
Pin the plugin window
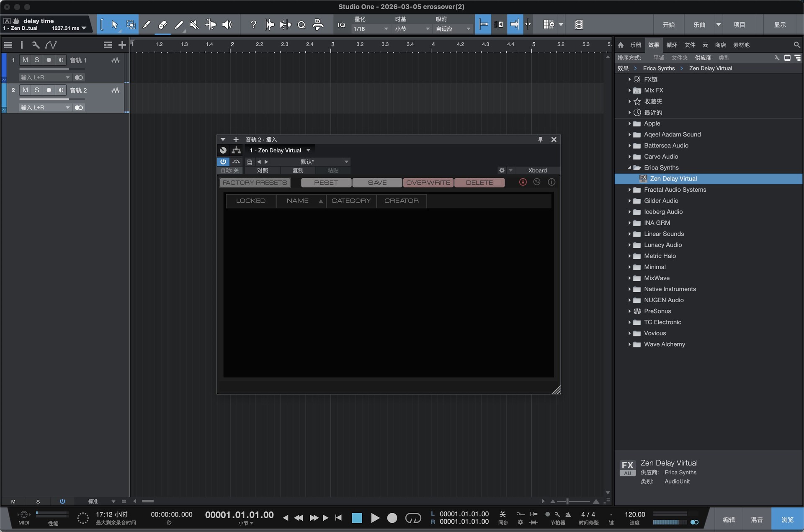[540, 139]
